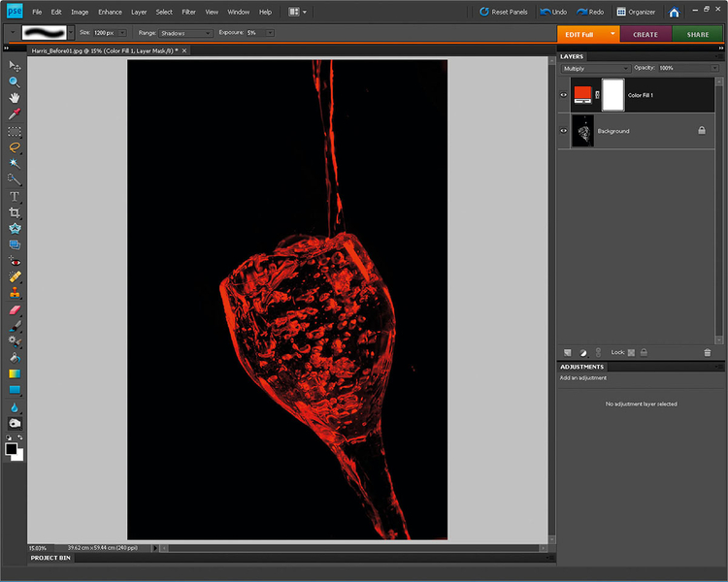Select the Eraser tool
The image size is (728, 582).
pos(15,310)
